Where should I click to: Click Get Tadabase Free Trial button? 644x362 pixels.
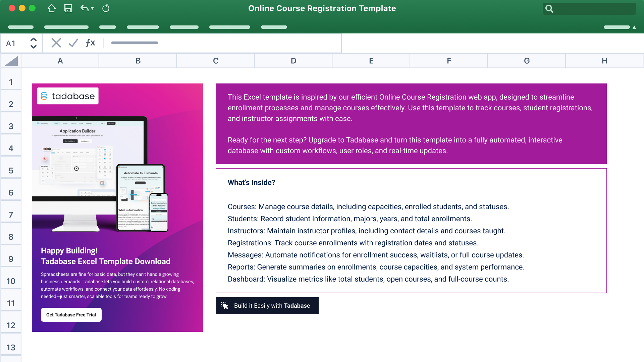pyautogui.click(x=71, y=315)
